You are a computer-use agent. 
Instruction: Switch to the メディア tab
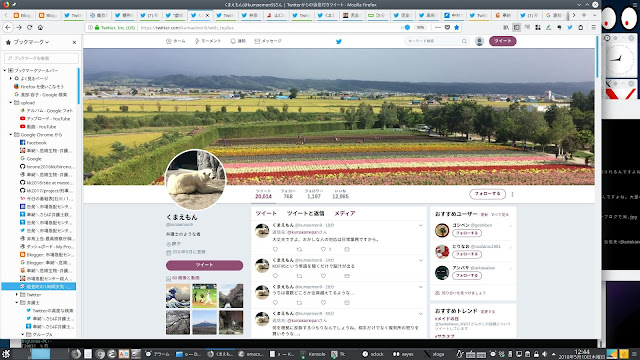click(x=345, y=213)
